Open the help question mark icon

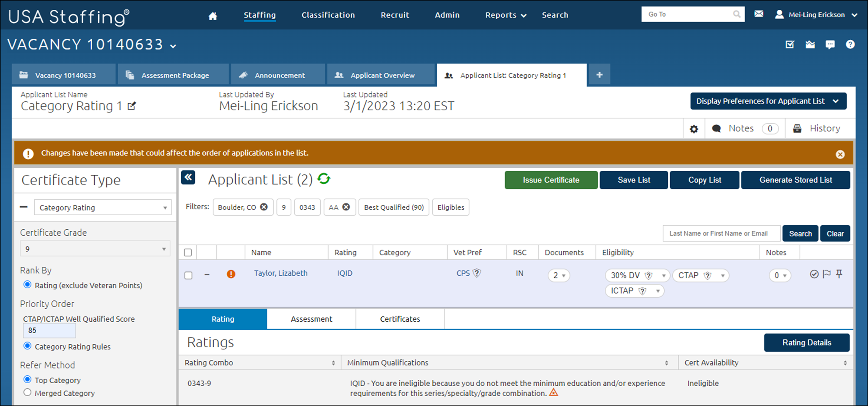[850, 44]
